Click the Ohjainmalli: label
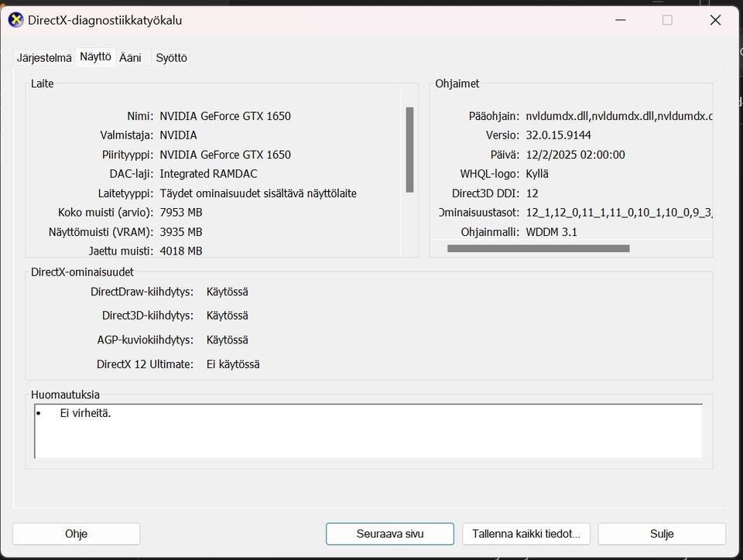Image resolution: width=743 pixels, height=560 pixels. pyautogui.click(x=490, y=232)
